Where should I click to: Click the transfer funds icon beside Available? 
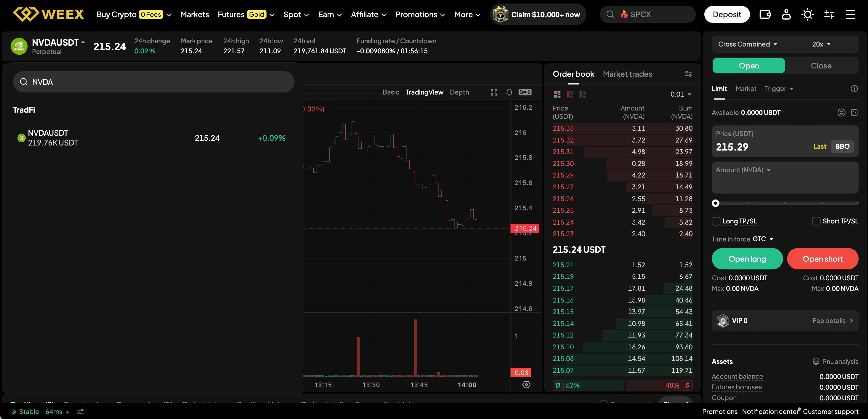841,113
